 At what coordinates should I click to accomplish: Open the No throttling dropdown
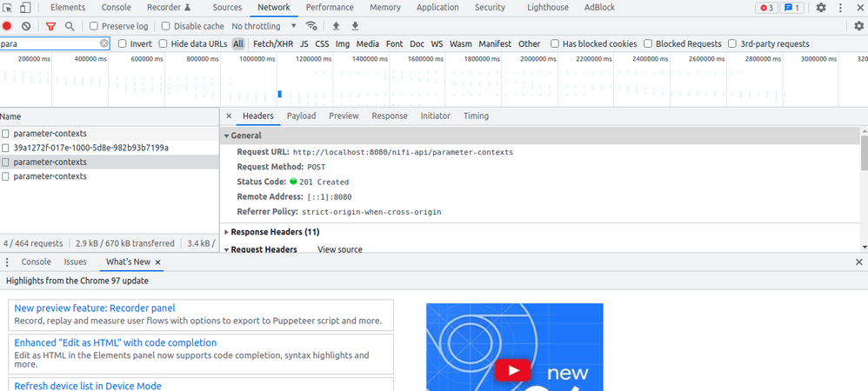pyautogui.click(x=264, y=26)
